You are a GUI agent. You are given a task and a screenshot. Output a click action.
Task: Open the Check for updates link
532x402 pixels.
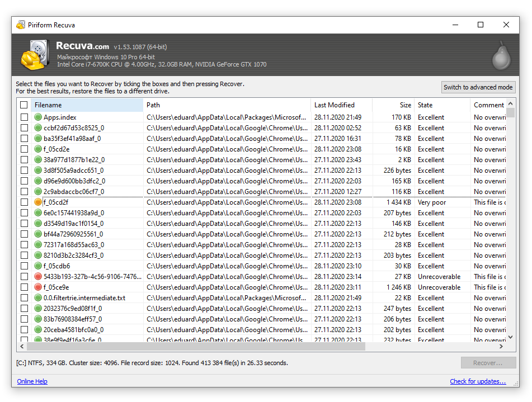[x=478, y=381]
